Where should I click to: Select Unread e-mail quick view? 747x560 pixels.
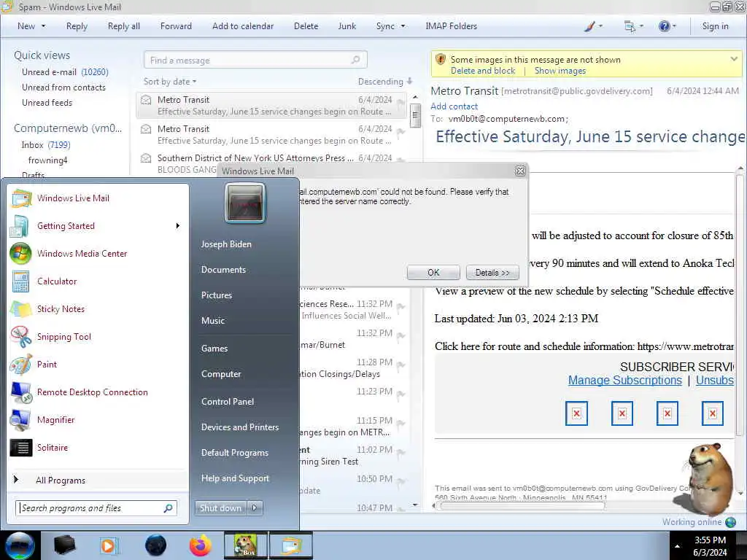pos(65,72)
